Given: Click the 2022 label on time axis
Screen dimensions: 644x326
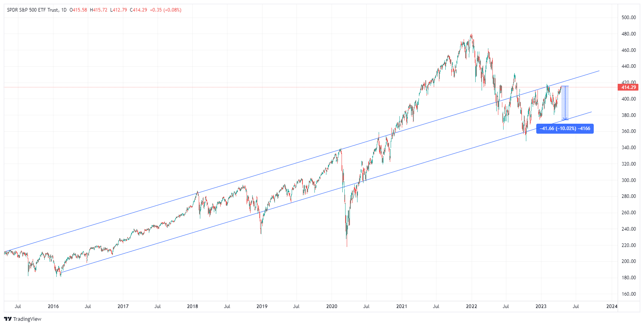Looking at the screenshot, I should coord(471,306).
